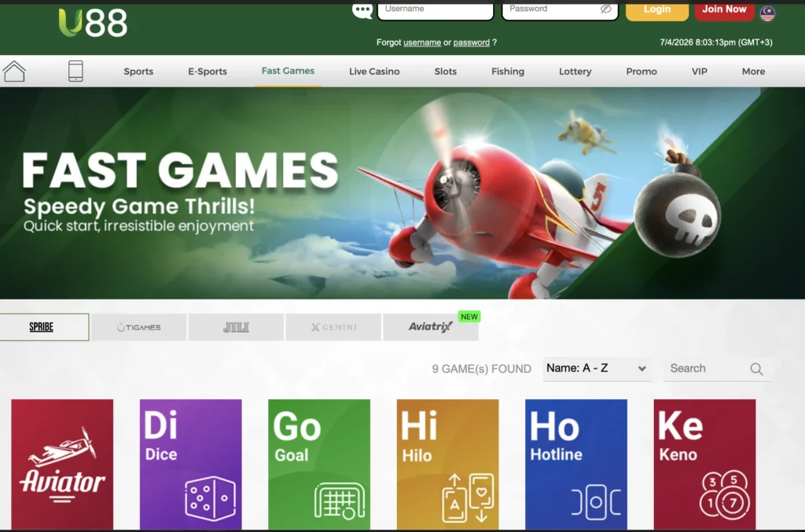Viewport: 805px width, 532px height.
Task: Select the Spribe provider tab
Action: pyautogui.click(x=44, y=327)
